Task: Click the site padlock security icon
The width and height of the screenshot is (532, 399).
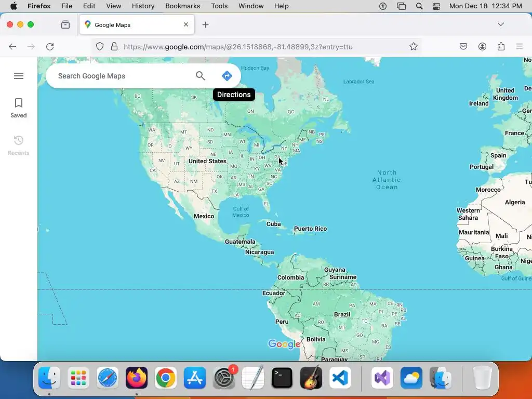Action: [114, 46]
